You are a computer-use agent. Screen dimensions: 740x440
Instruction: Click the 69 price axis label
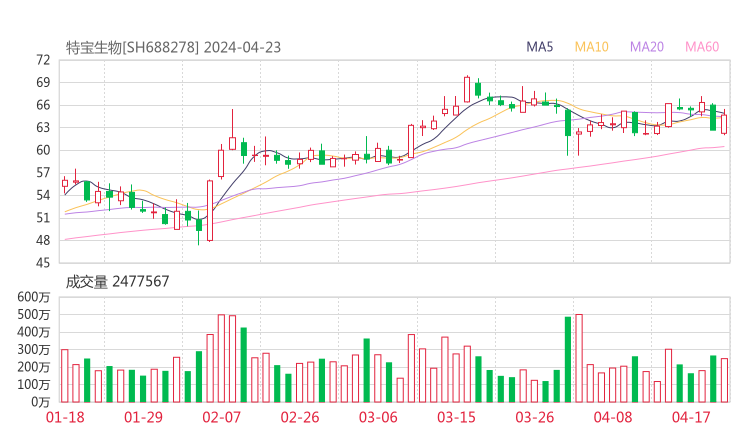pyautogui.click(x=43, y=83)
